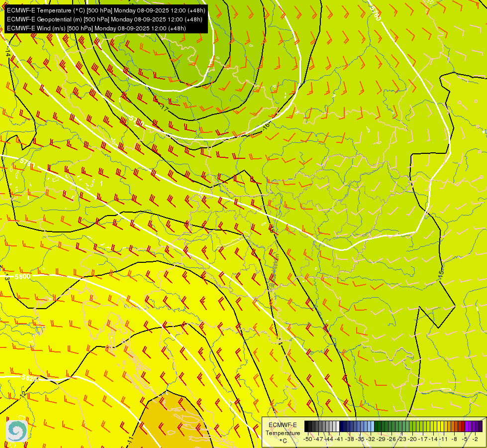Click the legend title ECMWF-E Temperature °C
The image size is (487, 448).
point(283,433)
